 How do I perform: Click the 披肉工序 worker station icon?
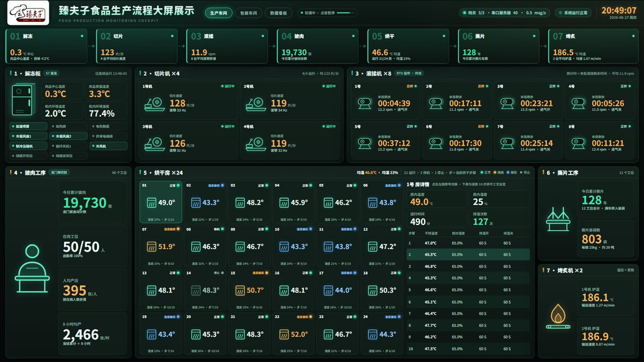click(x=32, y=269)
